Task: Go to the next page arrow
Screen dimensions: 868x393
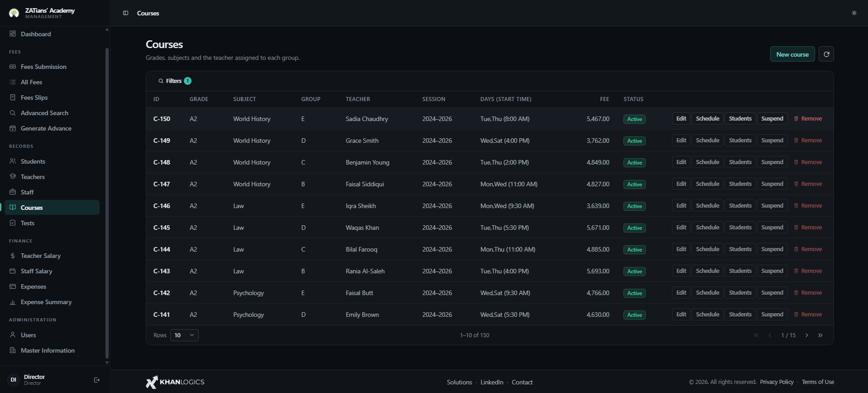Action: (806, 335)
